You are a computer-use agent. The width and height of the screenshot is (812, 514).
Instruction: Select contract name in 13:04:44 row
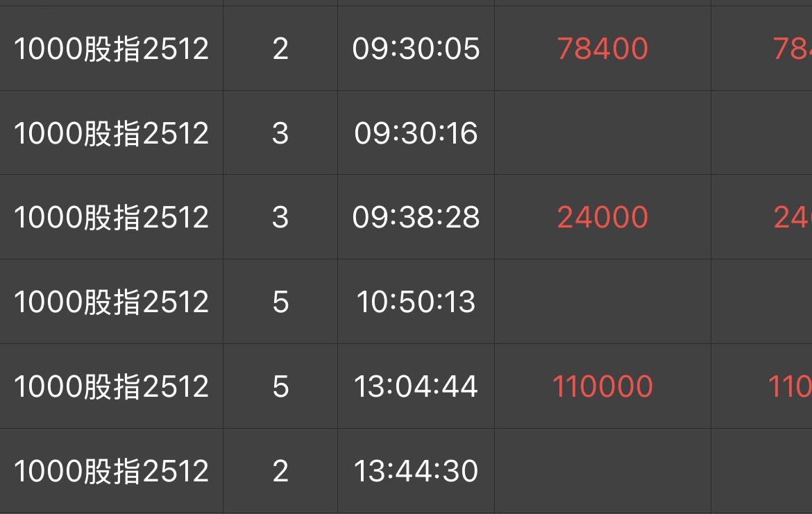pyautogui.click(x=111, y=386)
